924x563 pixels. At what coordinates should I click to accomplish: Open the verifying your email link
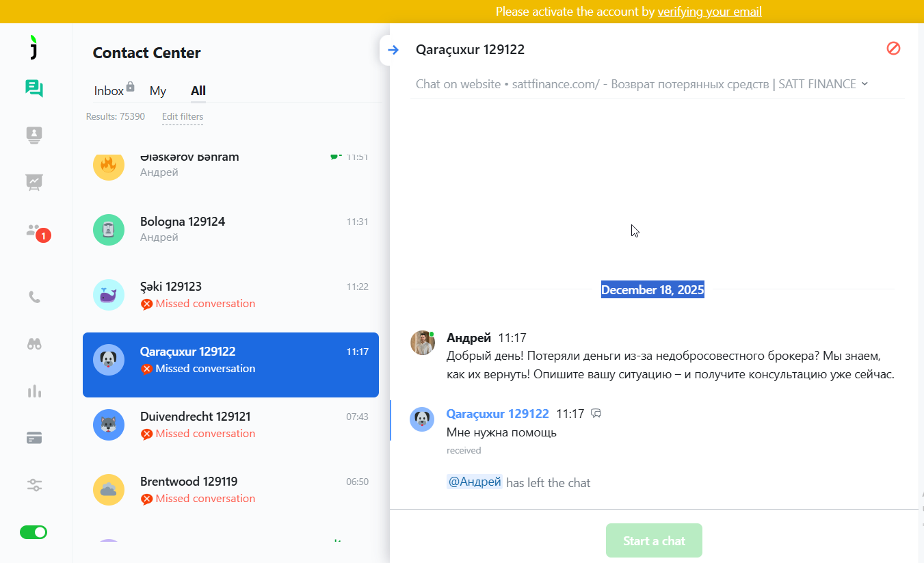709,12
